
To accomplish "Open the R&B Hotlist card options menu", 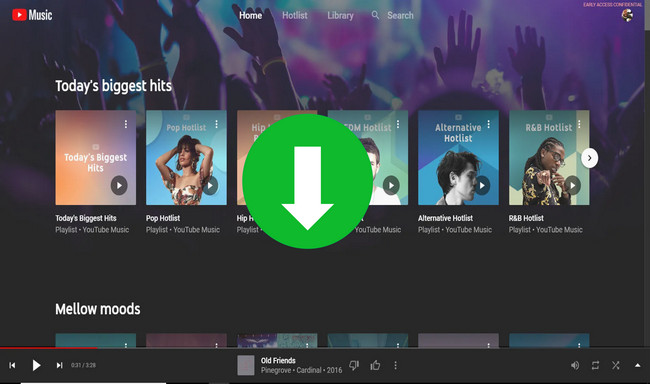I will click(x=579, y=124).
